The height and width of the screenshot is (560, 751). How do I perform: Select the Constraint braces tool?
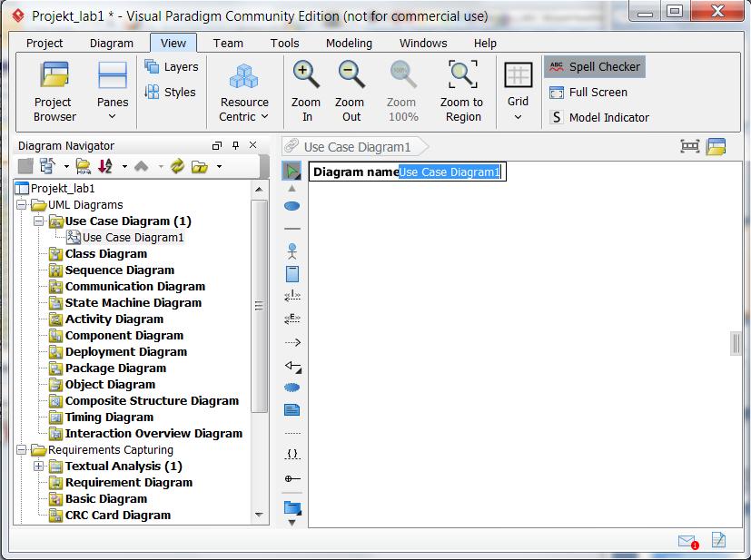292,453
